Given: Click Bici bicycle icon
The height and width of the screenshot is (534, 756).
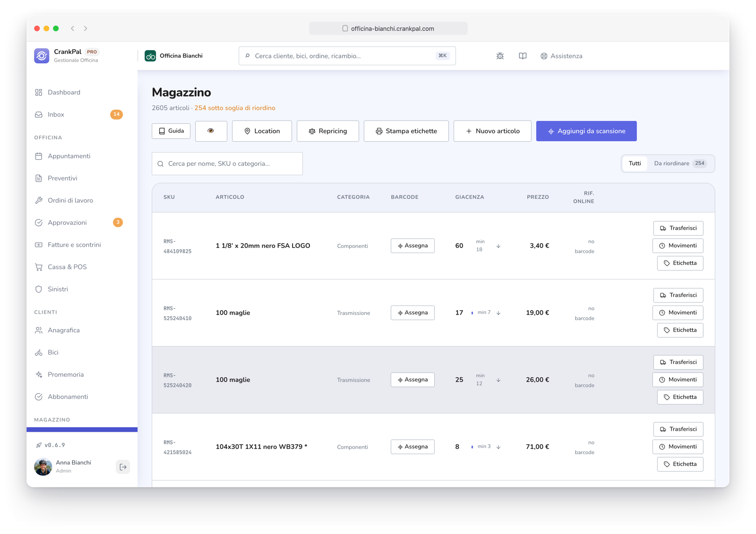Looking at the screenshot, I should pos(39,352).
